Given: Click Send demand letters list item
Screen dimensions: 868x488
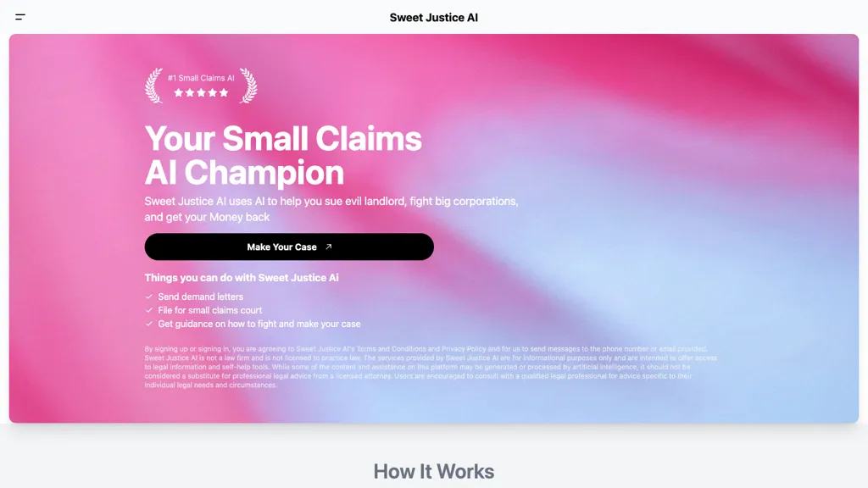Looking at the screenshot, I should (200, 297).
